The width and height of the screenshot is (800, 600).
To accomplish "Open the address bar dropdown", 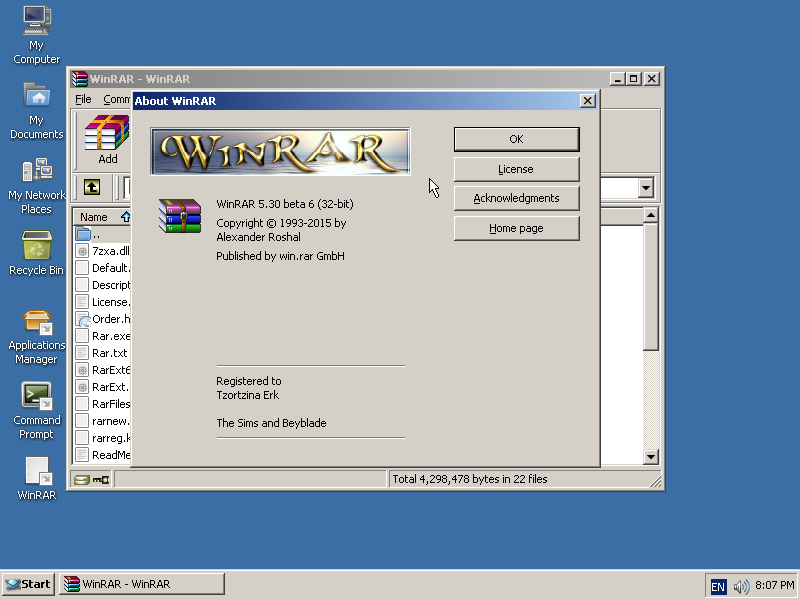I will click(x=645, y=187).
